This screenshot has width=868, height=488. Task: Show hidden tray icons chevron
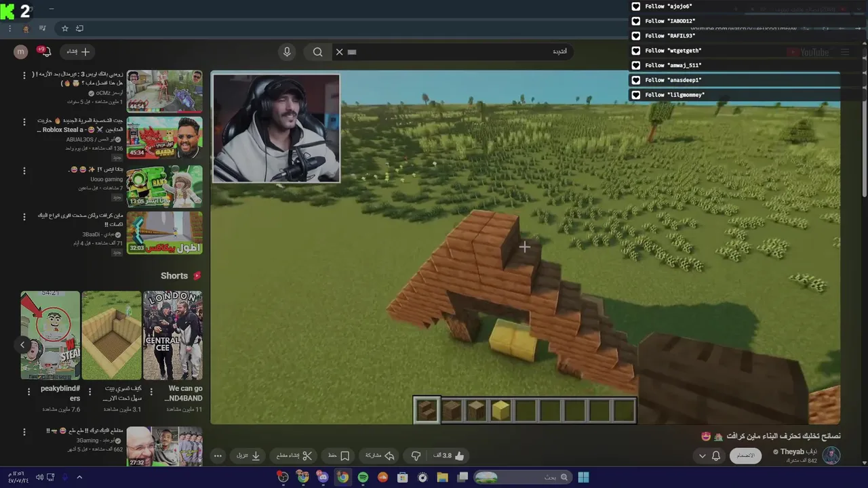pos(79,477)
